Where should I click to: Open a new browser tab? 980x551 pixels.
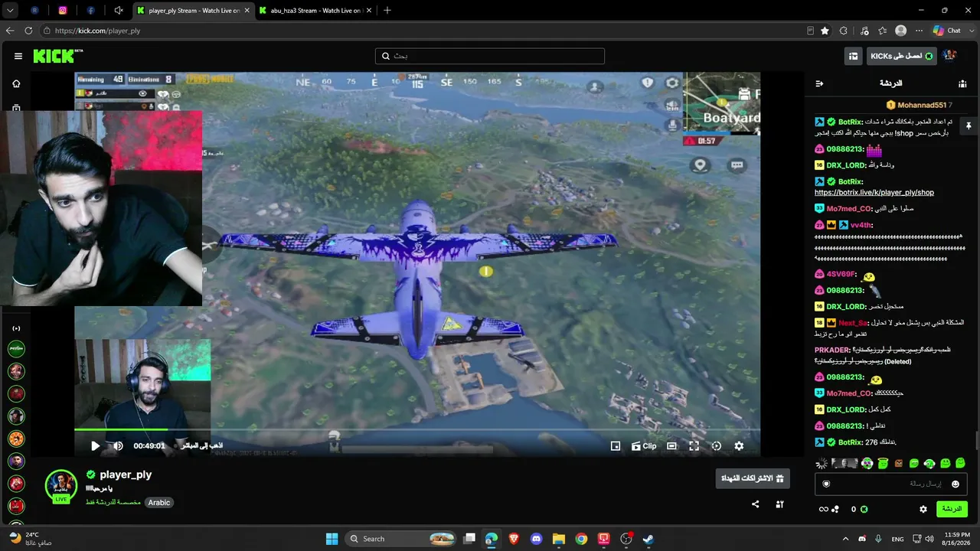[x=387, y=11]
